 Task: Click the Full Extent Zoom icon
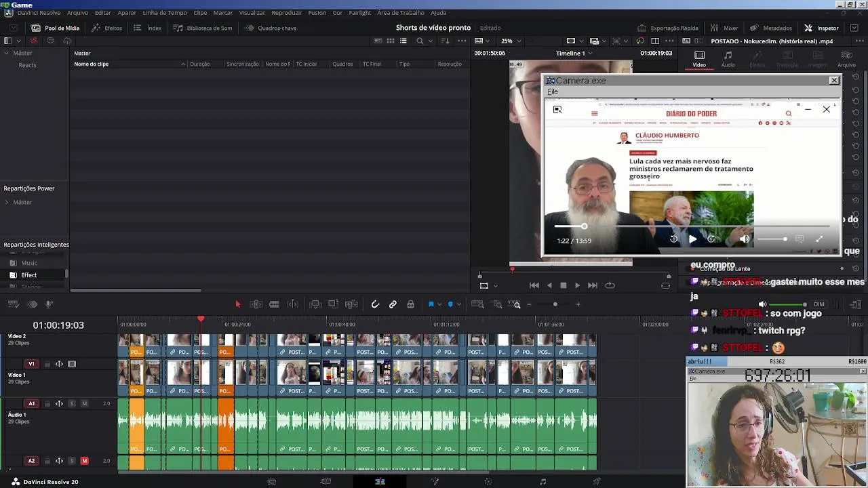point(477,305)
